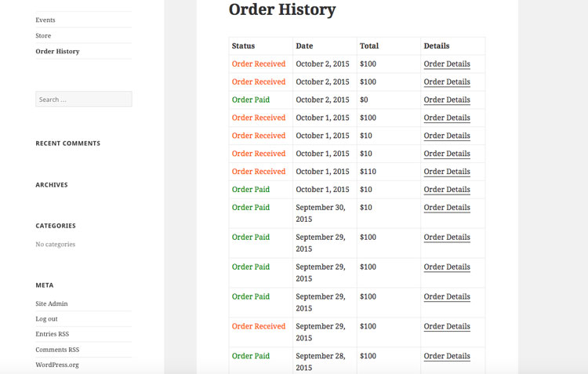588x374 pixels.
Task: Open Order Details in the first table row
Action: coord(447,64)
